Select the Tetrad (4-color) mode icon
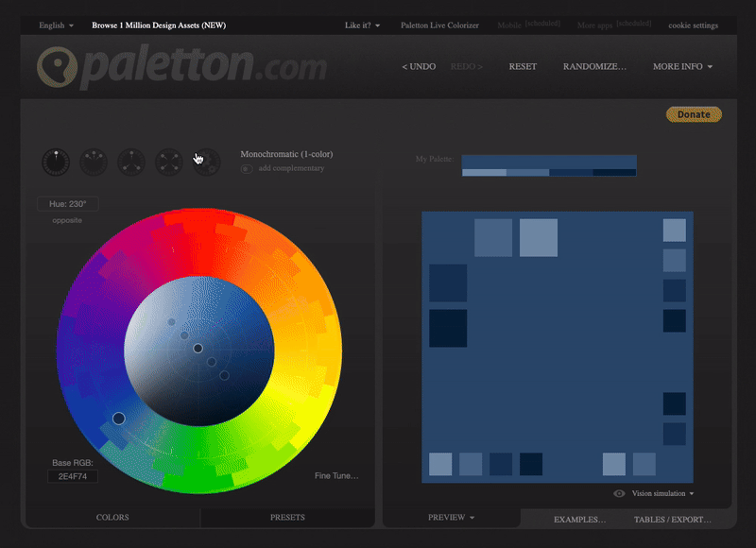The width and height of the screenshot is (756, 548). 169,162
